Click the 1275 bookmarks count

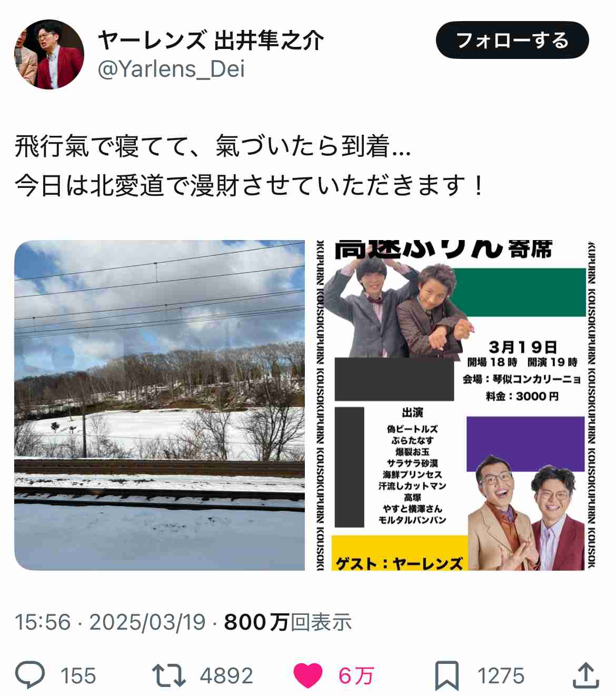(x=501, y=676)
